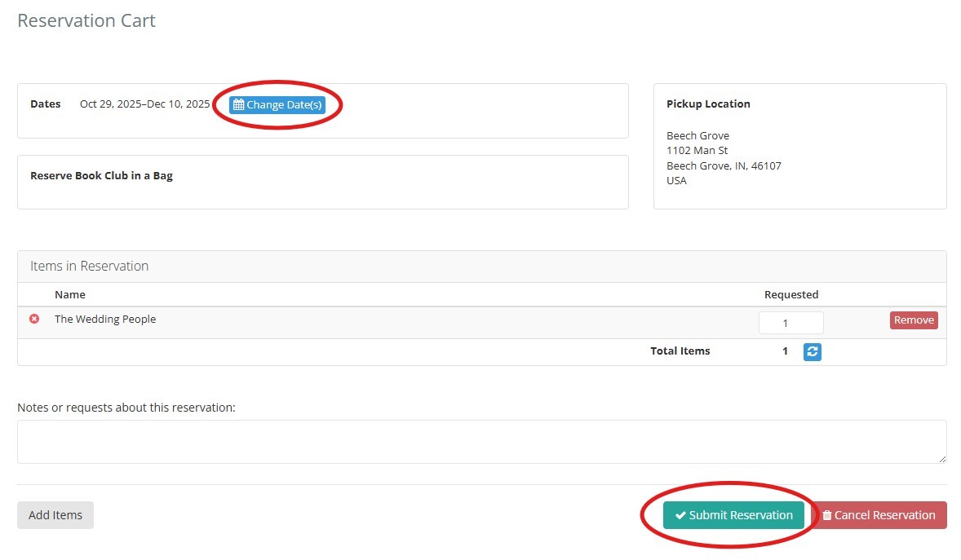Screen dimensions: 961x560
Task: Refresh the total items count with the blue icon
Action: coord(812,351)
